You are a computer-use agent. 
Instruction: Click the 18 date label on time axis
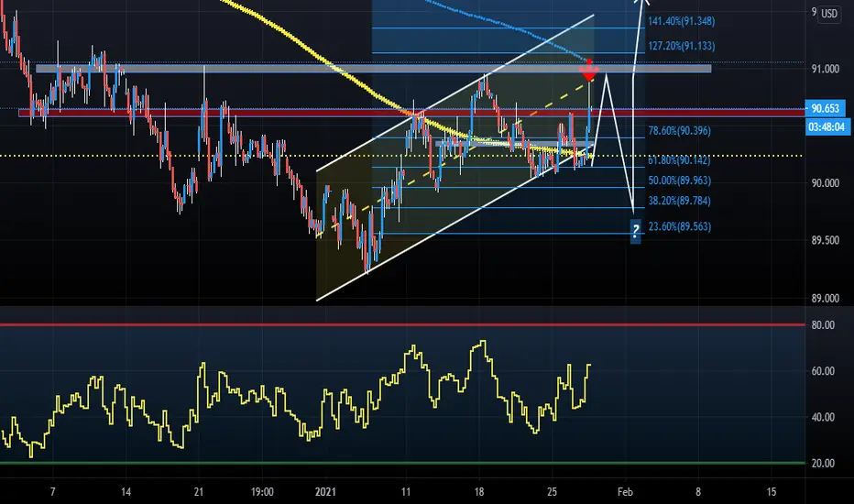click(x=478, y=492)
